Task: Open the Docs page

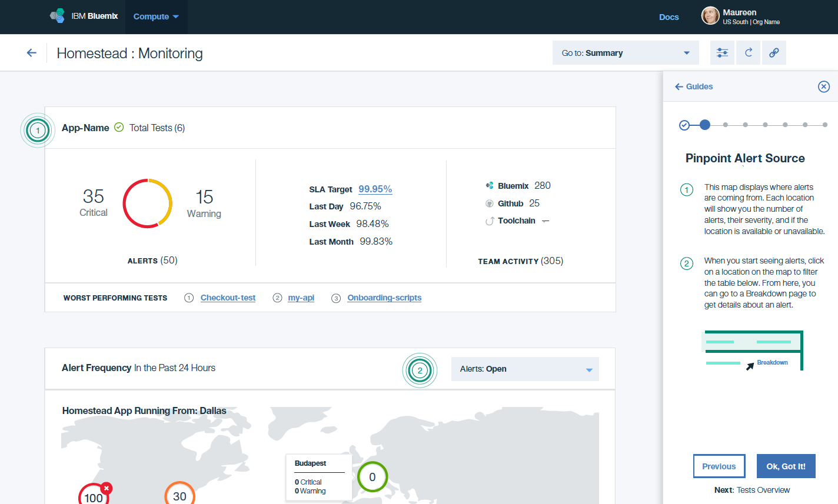Action: coord(669,17)
